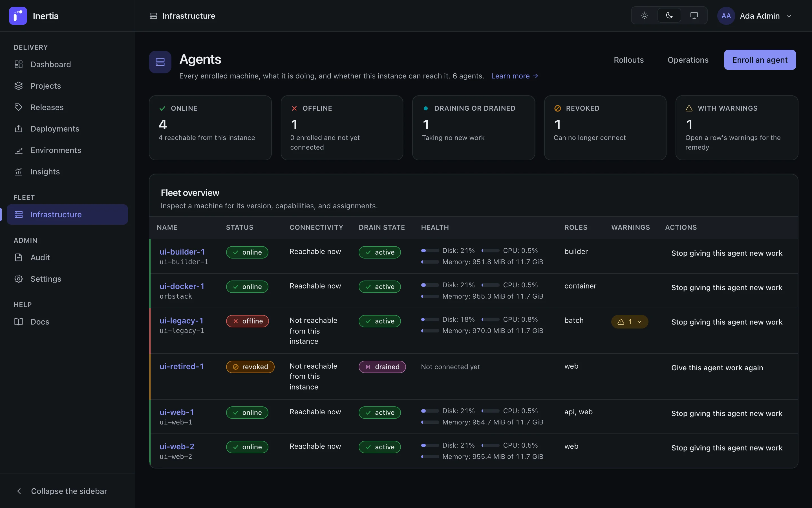Click the Infrastructure server icon in sidebar
The height and width of the screenshot is (508, 812).
18,214
